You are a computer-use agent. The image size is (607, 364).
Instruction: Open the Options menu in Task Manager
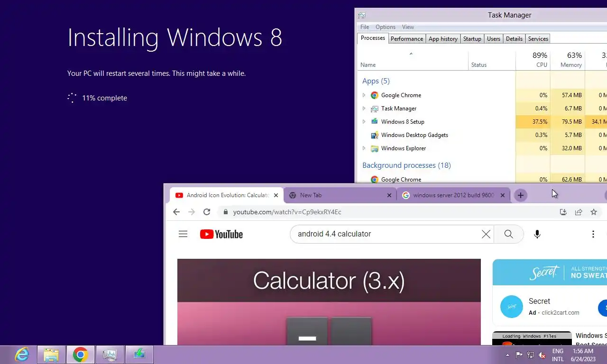pyautogui.click(x=385, y=27)
